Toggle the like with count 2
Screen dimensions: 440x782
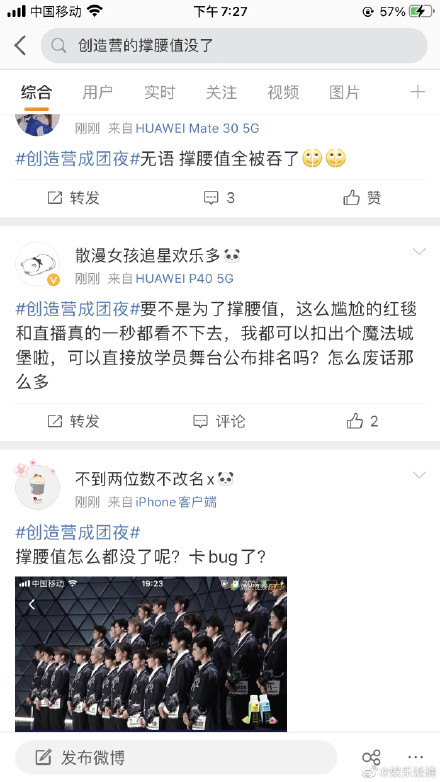click(x=362, y=421)
